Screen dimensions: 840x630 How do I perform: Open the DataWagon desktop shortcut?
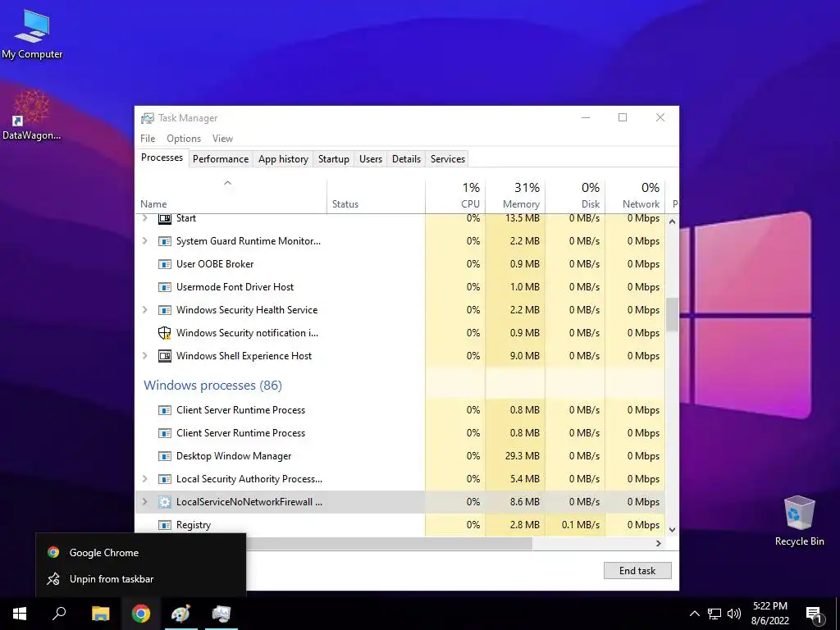pos(32,115)
